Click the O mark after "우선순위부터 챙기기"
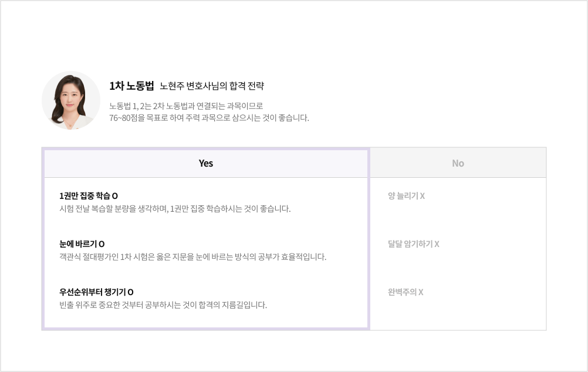The image size is (588, 372). 131,292
